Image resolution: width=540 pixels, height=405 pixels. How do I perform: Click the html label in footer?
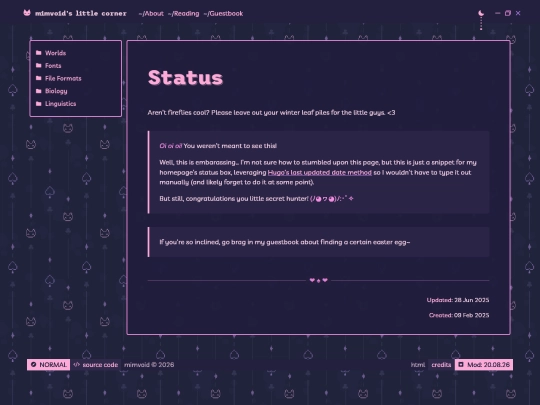pyautogui.click(x=417, y=365)
